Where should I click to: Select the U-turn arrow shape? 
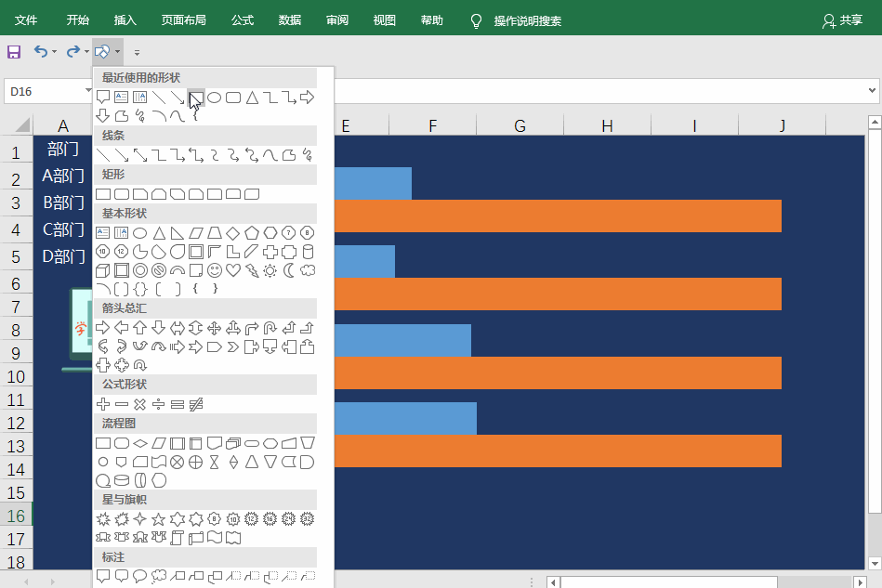270,328
